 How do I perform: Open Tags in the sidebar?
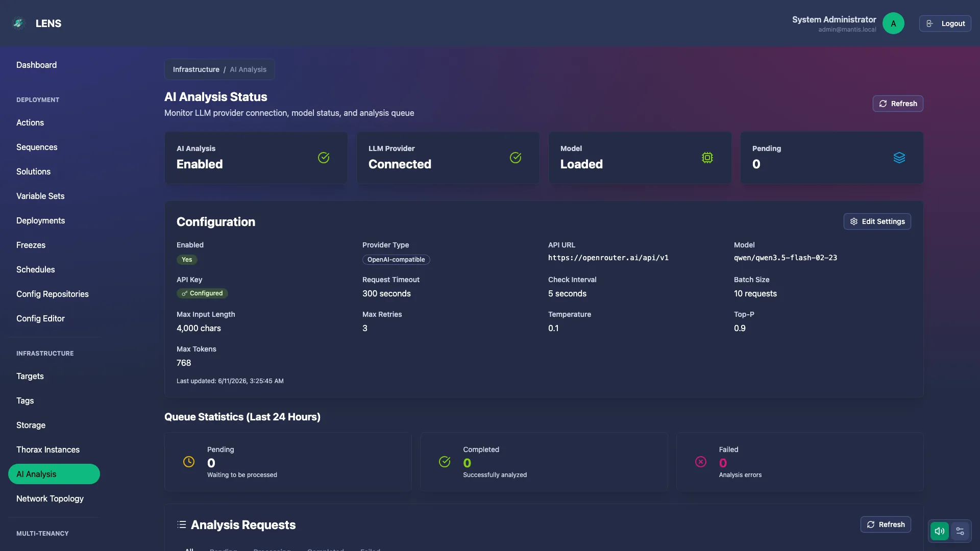[25, 400]
